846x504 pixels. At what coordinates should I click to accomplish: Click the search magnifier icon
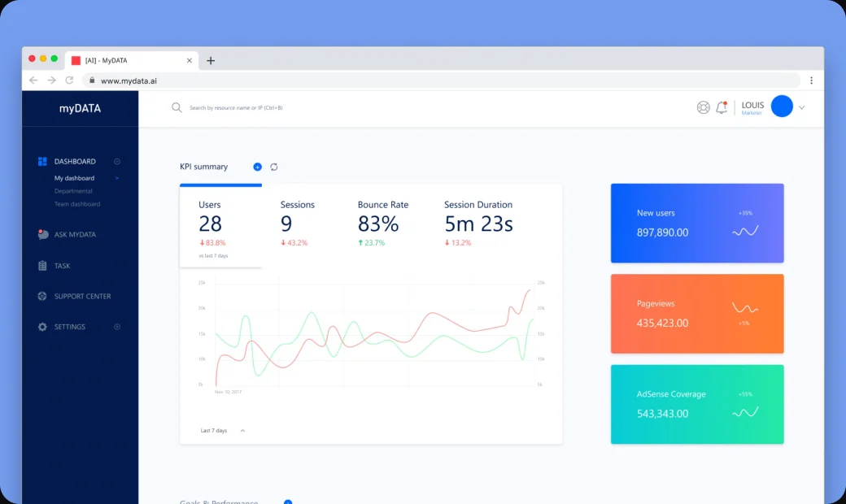pos(177,108)
